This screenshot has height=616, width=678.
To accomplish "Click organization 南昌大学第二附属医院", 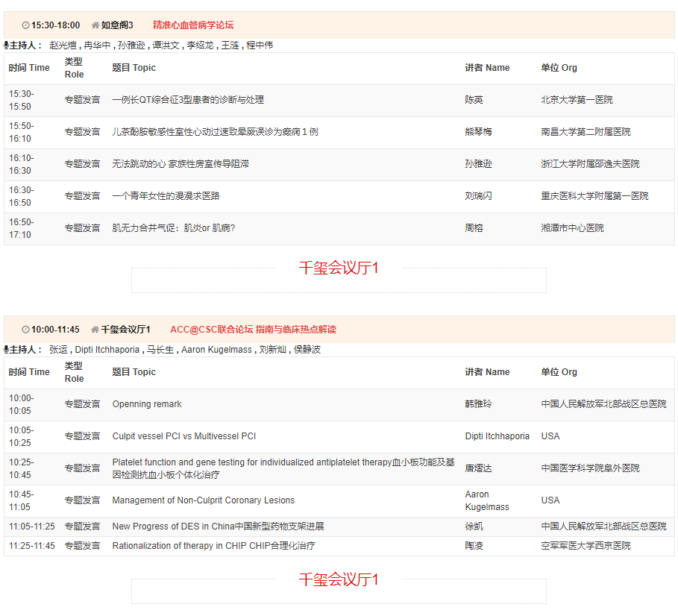I will [x=586, y=132].
